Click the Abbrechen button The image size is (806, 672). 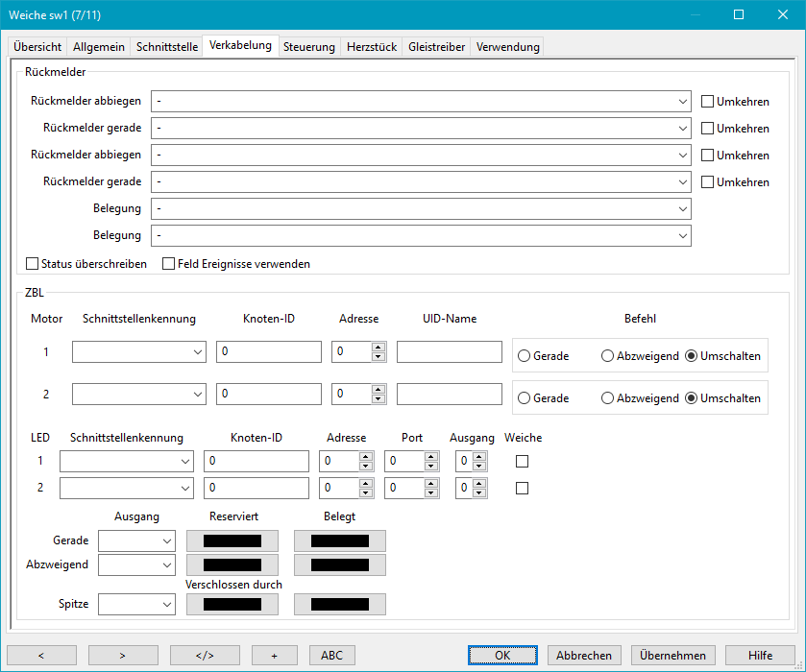584,655
